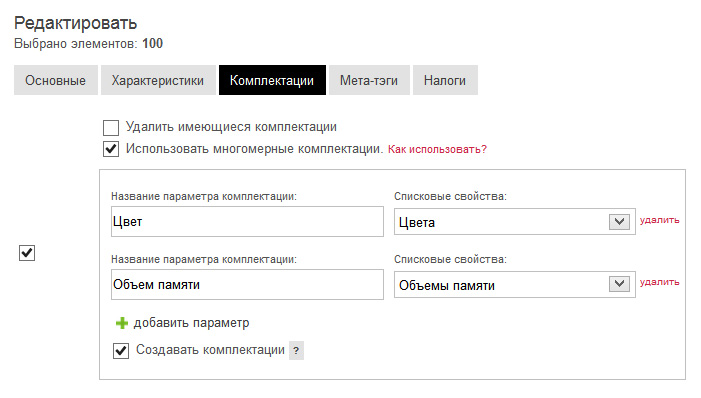701x398 pixels.
Task: Go to the Налоги tab
Action: (x=445, y=80)
